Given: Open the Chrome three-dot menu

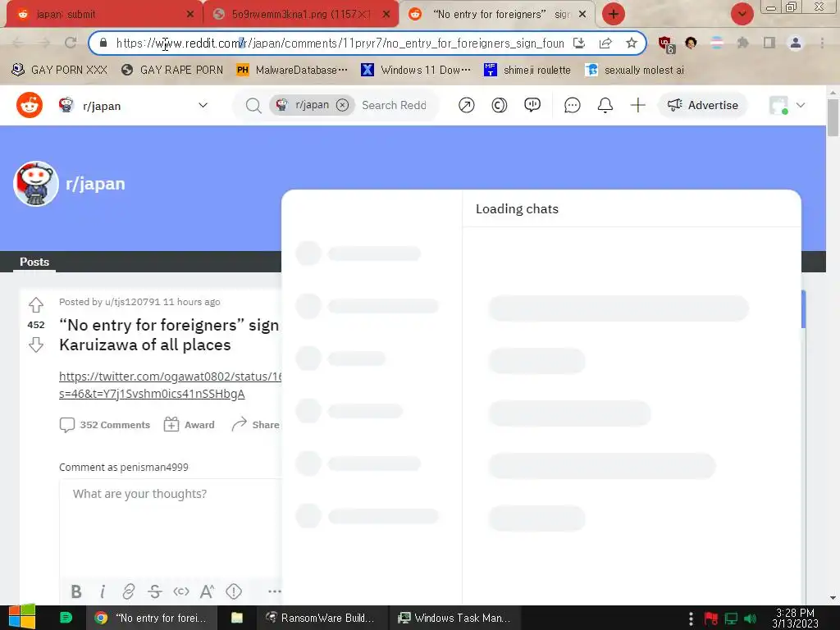Looking at the screenshot, I should coord(822,43).
